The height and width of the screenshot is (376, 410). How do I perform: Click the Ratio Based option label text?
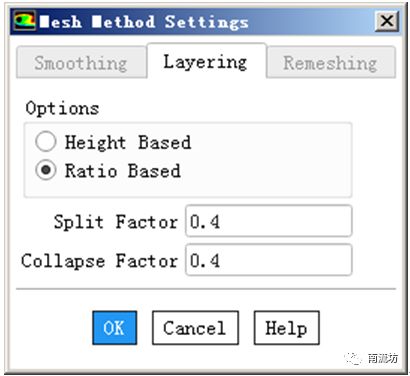(x=123, y=171)
